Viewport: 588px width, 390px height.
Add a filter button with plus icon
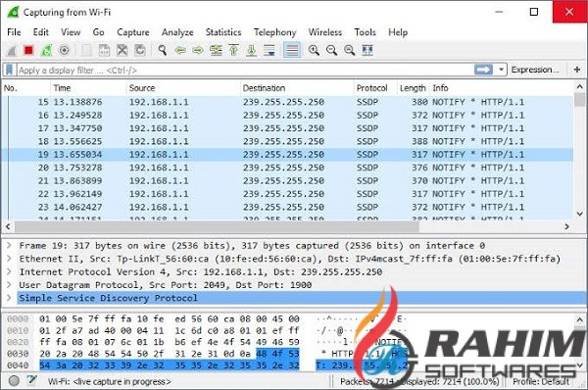(577, 70)
